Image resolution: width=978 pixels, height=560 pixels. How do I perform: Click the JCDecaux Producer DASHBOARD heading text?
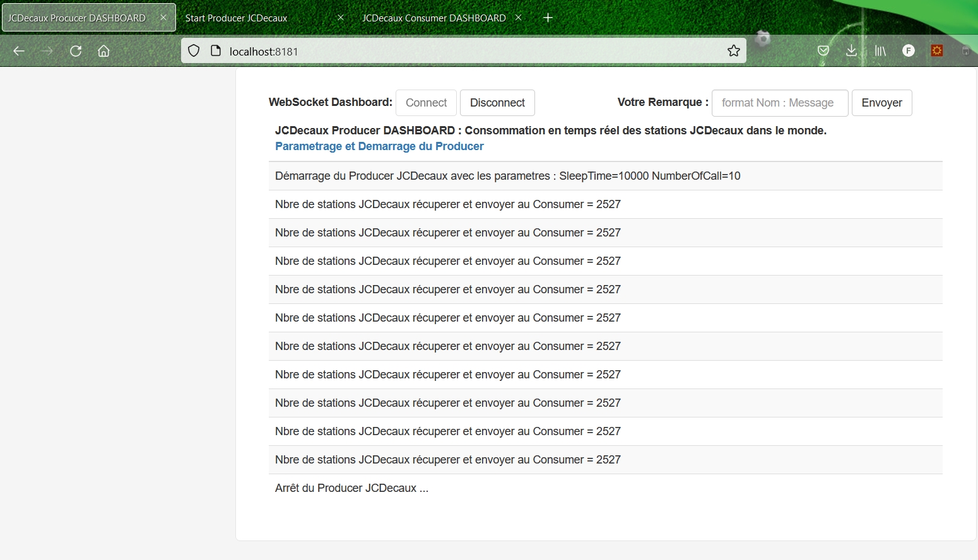(x=551, y=131)
